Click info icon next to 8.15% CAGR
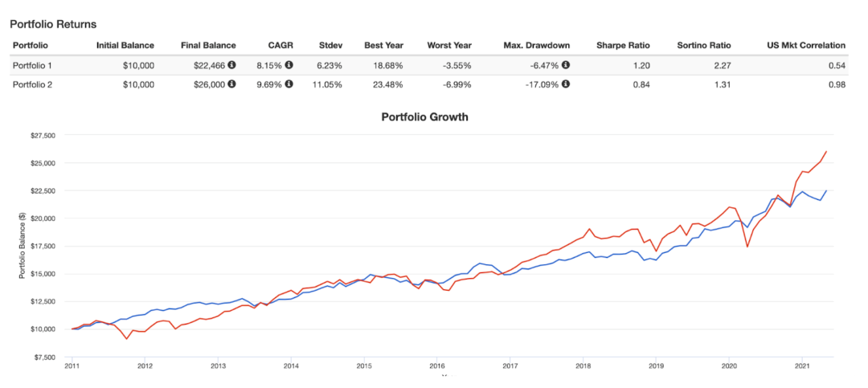This screenshot has width=868, height=388. click(x=289, y=65)
